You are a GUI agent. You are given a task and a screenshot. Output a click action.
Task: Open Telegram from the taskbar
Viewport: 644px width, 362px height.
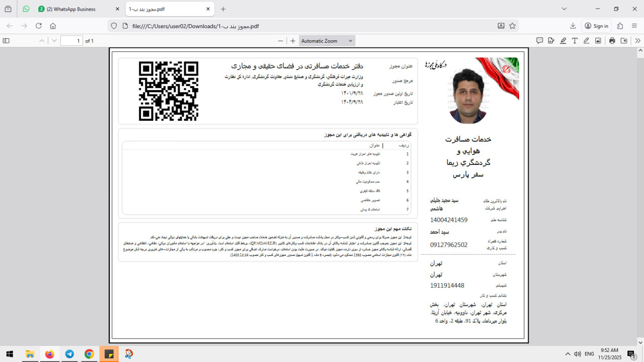[x=69, y=354]
